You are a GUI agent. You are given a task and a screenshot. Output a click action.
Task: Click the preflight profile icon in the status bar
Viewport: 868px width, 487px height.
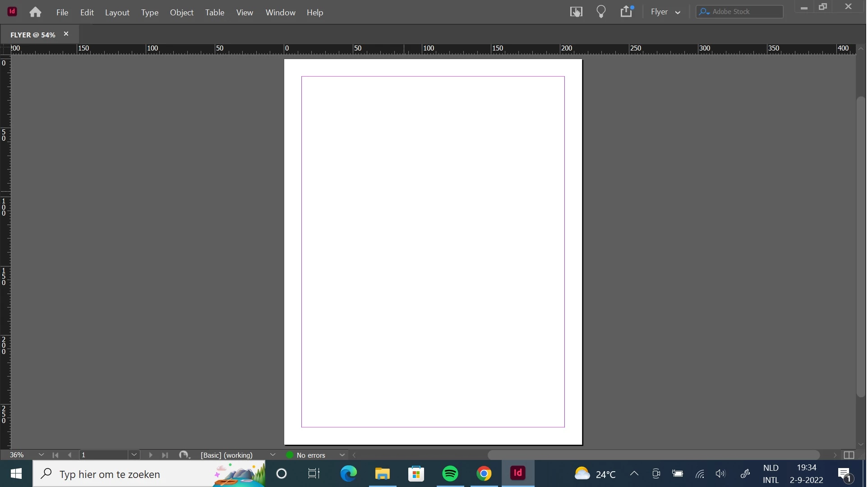[184, 455]
